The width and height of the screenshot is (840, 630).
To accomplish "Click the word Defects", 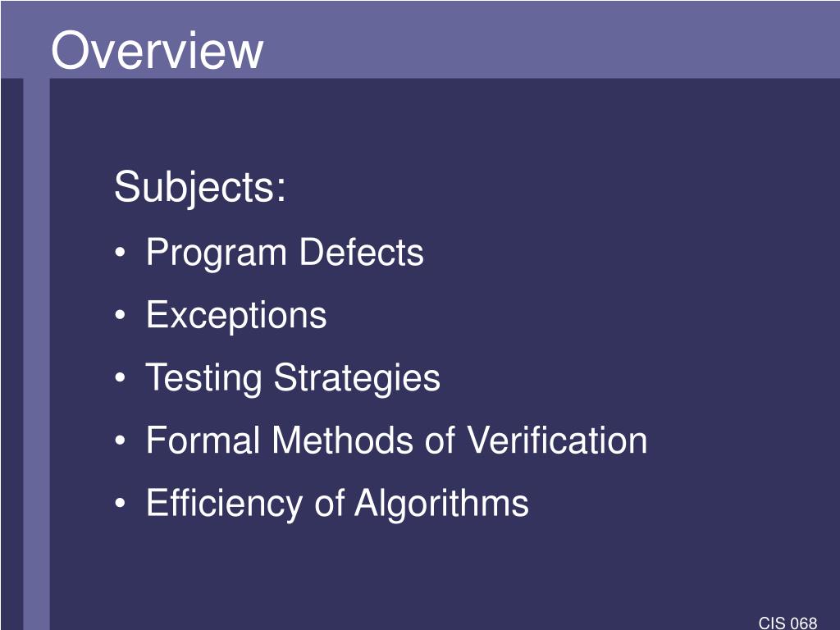I will coord(361,253).
